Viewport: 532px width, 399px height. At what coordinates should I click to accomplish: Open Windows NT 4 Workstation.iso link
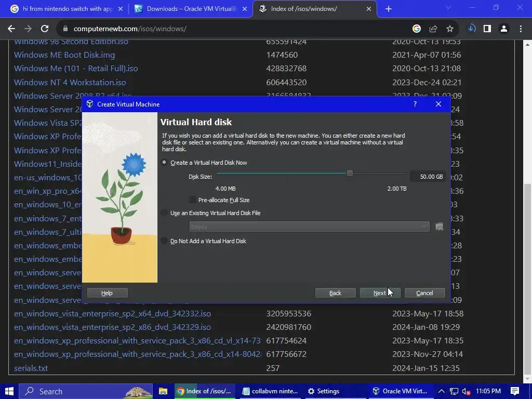pyautogui.click(x=70, y=83)
